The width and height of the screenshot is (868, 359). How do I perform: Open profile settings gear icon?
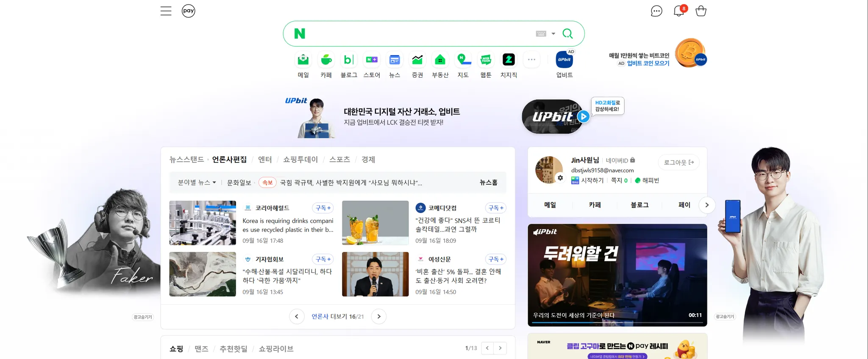pyautogui.click(x=560, y=178)
